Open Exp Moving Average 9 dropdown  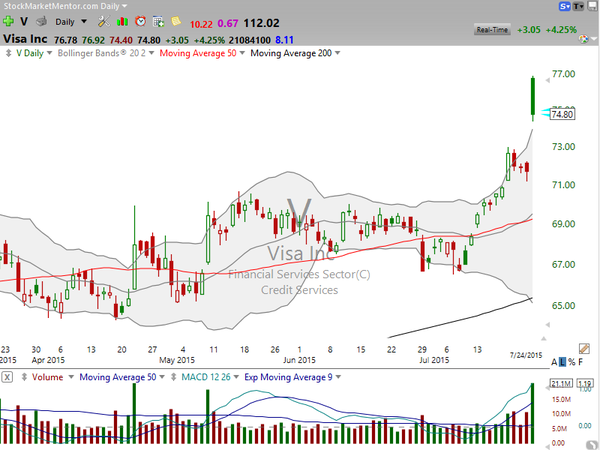(x=338, y=377)
